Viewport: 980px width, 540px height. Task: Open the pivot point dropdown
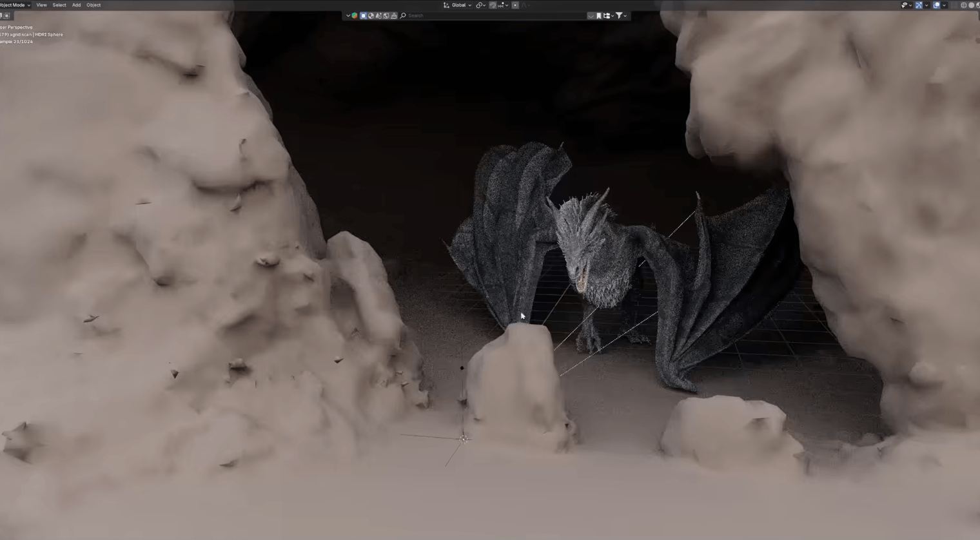481,5
